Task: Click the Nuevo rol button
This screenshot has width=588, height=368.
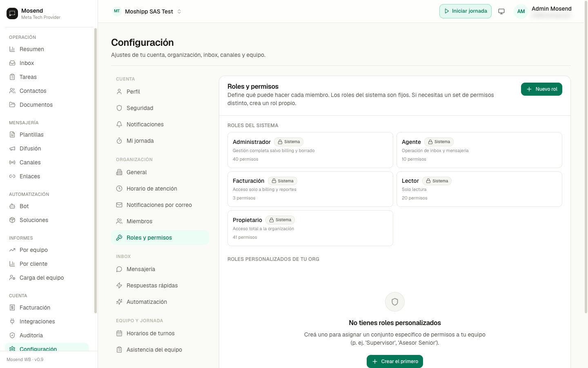Action: (541, 89)
